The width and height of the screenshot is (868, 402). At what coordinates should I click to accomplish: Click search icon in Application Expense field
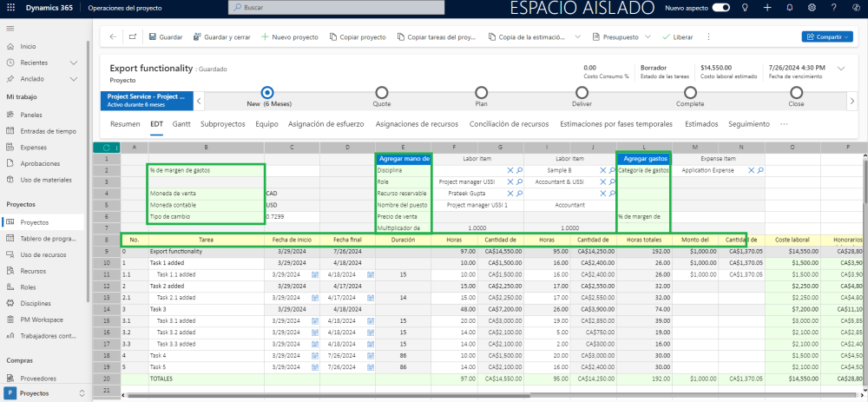tap(760, 170)
